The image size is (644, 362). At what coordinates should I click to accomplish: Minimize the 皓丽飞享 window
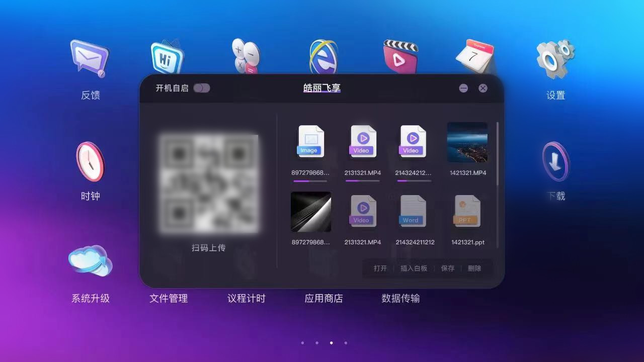(x=463, y=88)
